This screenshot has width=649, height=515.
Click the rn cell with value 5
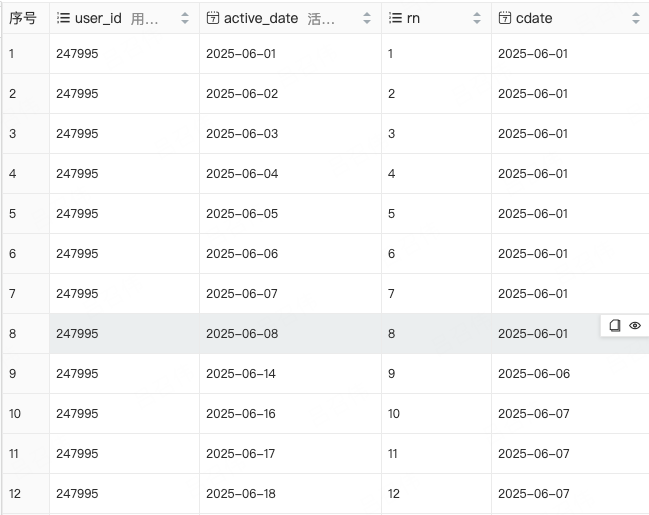tap(392, 214)
